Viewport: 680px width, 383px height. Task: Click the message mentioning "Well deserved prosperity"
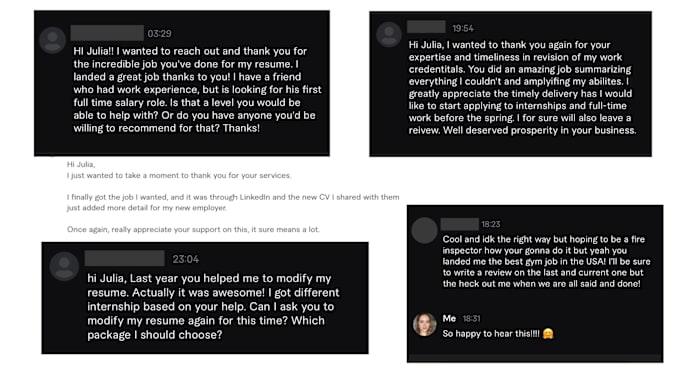click(x=522, y=88)
